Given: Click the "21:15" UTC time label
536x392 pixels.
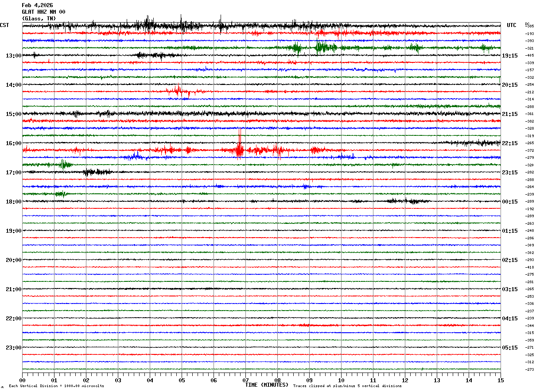Looking at the screenshot, I should point(510,114).
